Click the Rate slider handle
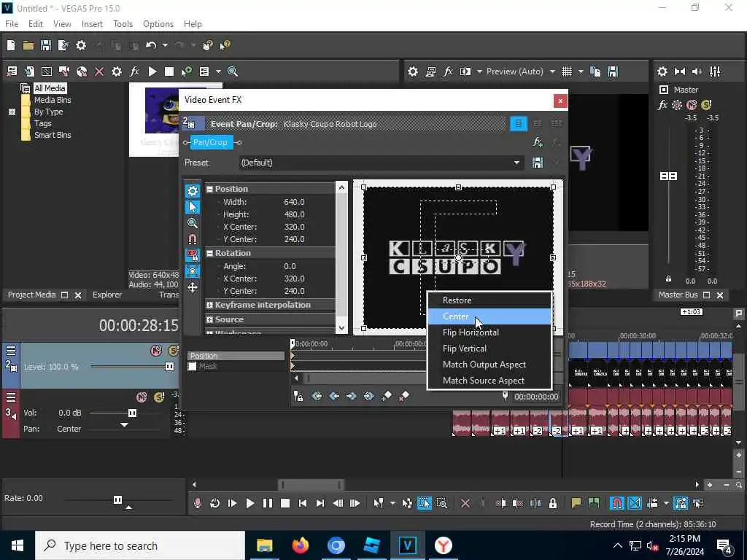 tap(117, 499)
